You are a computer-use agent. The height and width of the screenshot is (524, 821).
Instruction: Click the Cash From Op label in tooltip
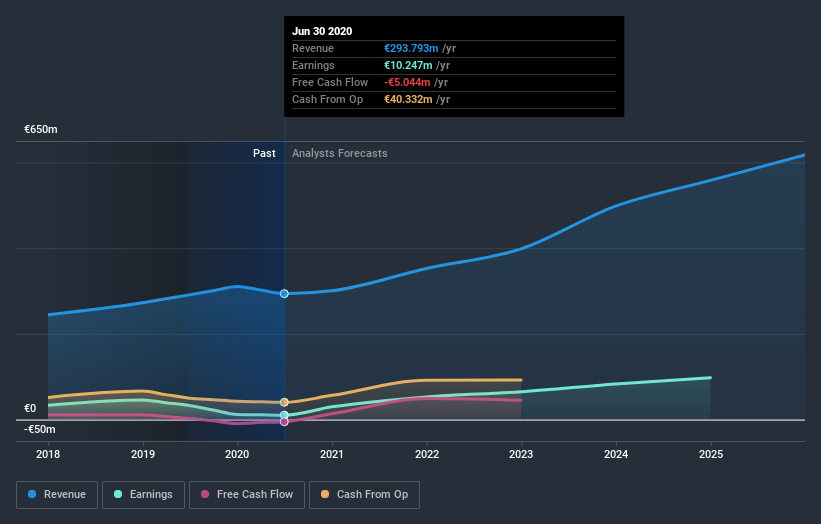[x=327, y=99]
